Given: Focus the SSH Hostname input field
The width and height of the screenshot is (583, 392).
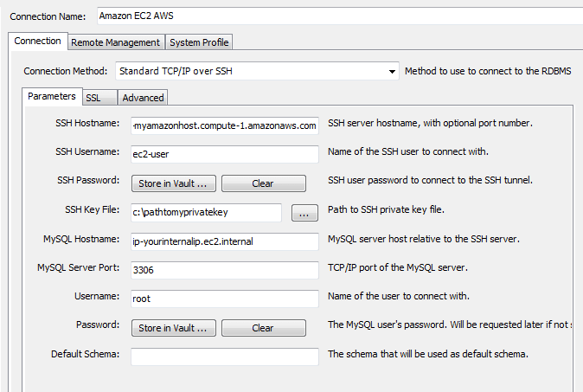Looking at the screenshot, I should [x=225, y=125].
